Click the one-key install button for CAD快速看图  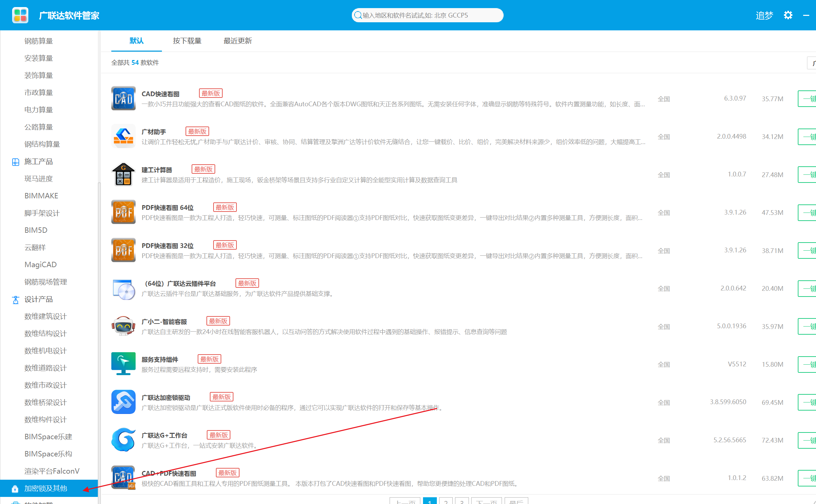click(x=807, y=99)
